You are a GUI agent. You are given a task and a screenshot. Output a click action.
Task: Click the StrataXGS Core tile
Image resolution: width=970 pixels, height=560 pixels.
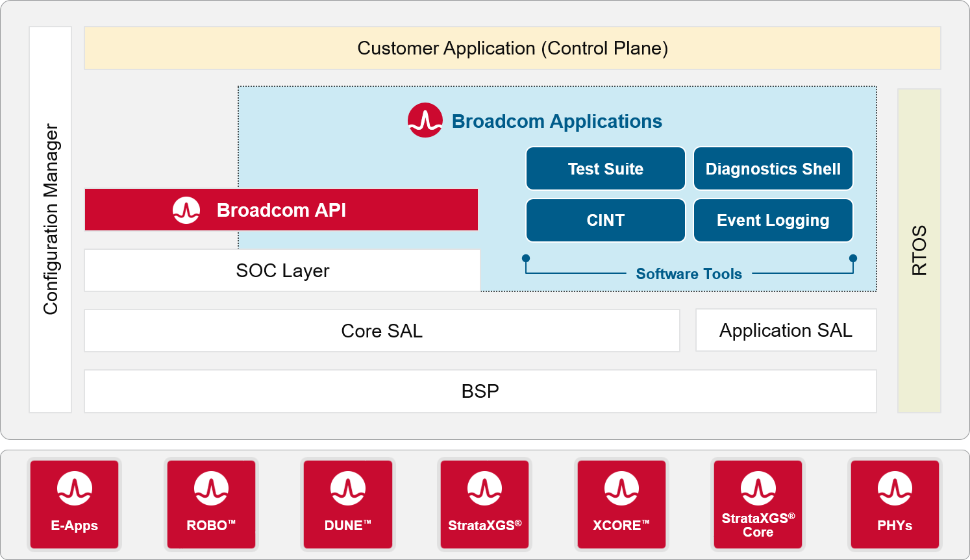758,504
